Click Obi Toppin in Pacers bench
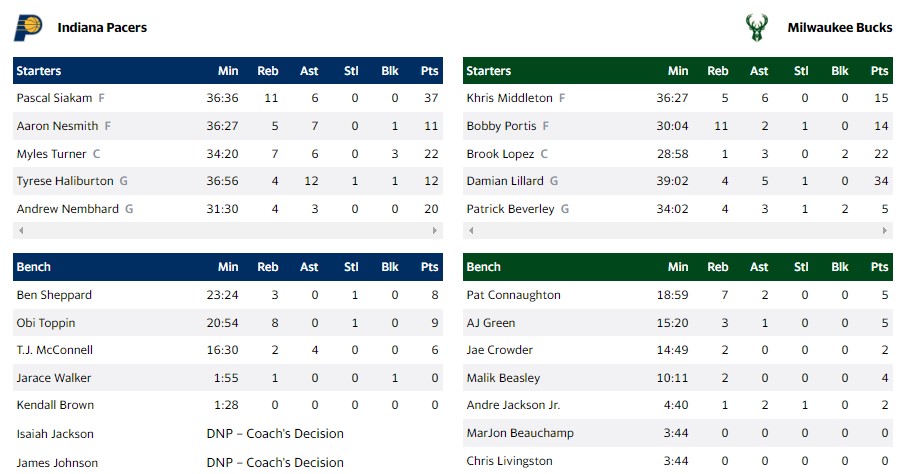899x474 pixels. 46,323
